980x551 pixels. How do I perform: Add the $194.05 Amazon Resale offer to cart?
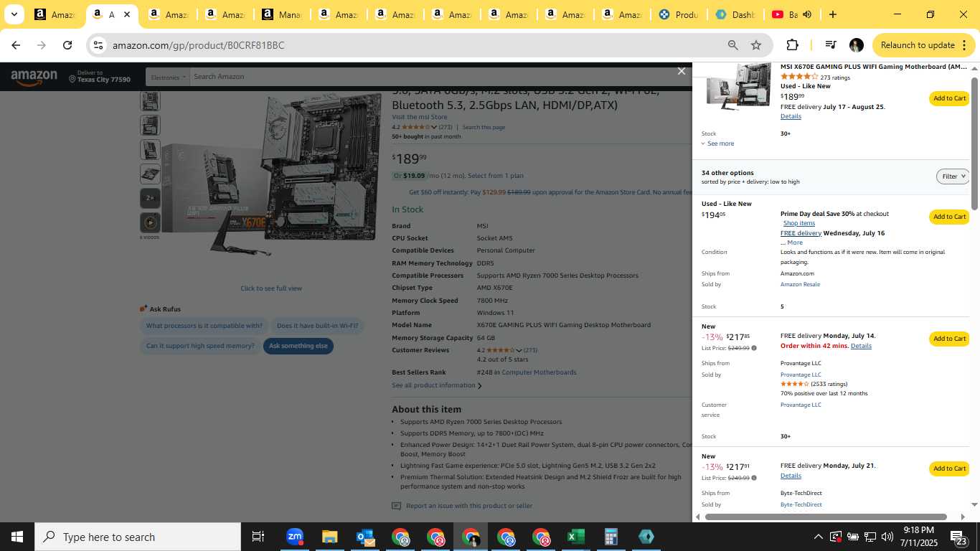tap(949, 217)
